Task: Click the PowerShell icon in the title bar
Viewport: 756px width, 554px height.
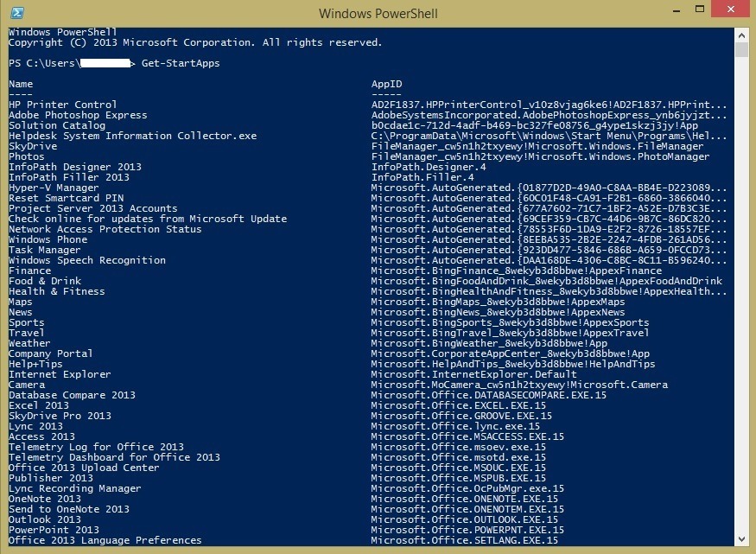Action: pos(17,13)
